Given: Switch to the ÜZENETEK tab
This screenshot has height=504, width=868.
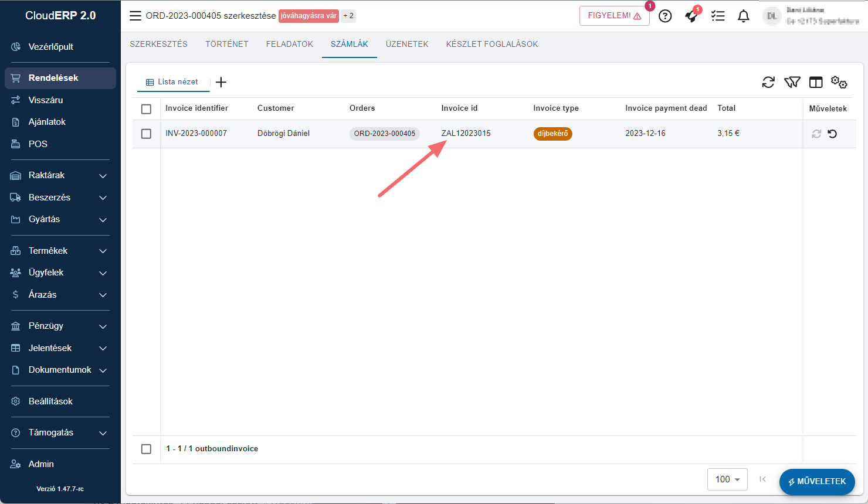Looking at the screenshot, I should coord(407,44).
